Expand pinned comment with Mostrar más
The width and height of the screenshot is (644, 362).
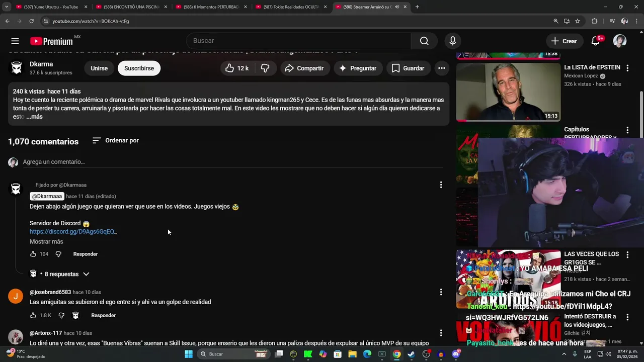[x=46, y=242]
